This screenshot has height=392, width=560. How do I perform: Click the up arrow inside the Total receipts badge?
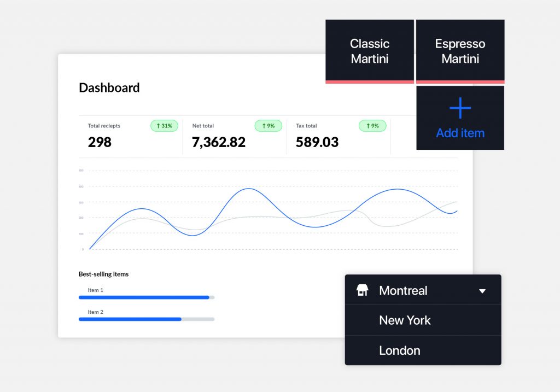158,126
